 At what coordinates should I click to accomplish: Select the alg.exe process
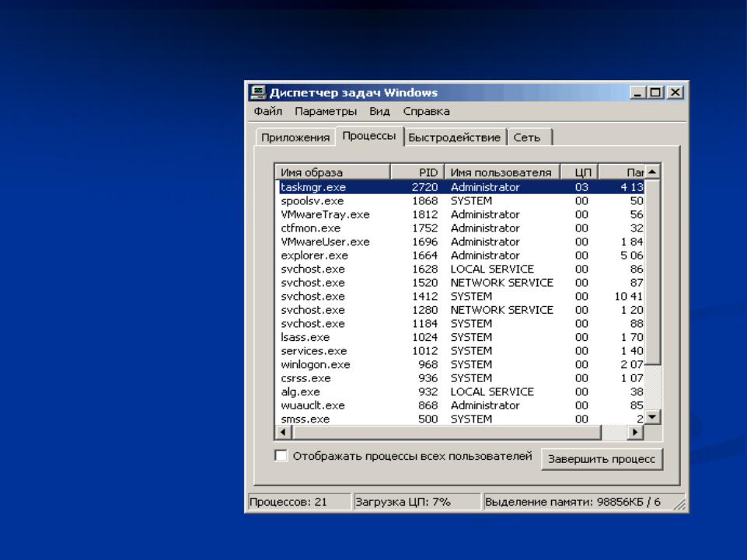pyautogui.click(x=459, y=392)
